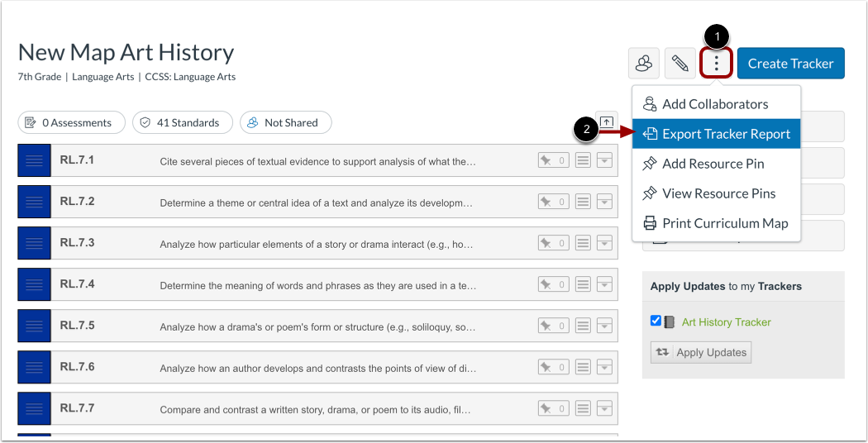
Task: Click the resource pin count on RL.7.6
Action: [x=554, y=367]
